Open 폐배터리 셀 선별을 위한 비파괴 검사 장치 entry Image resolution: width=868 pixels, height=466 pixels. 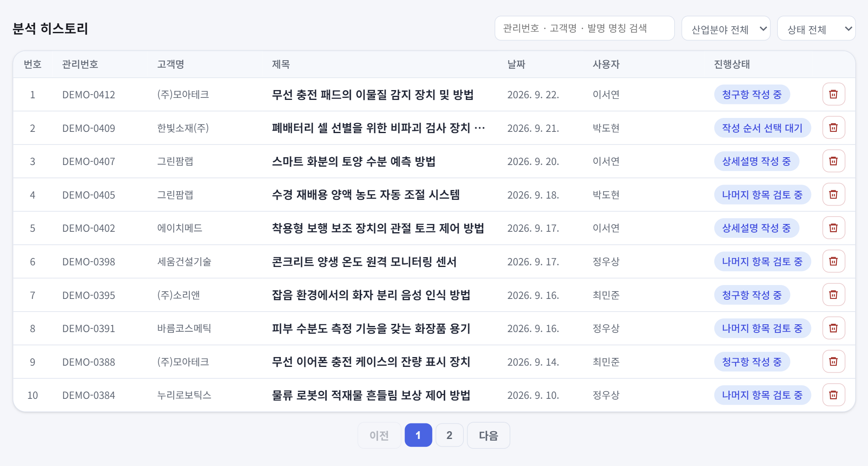click(x=378, y=128)
